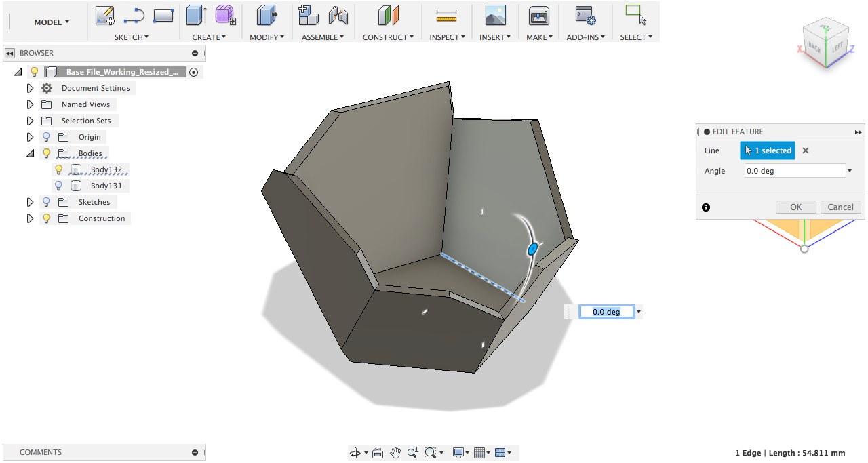This screenshot has height=463, width=868.
Task: Click the 3D Print make icon
Action: pyautogui.click(x=539, y=15)
